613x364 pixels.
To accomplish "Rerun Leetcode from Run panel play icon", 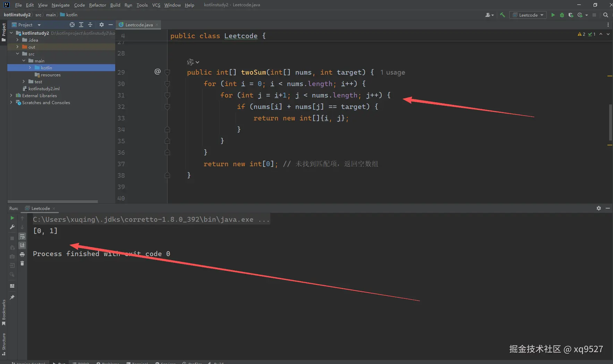I will (12, 218).
